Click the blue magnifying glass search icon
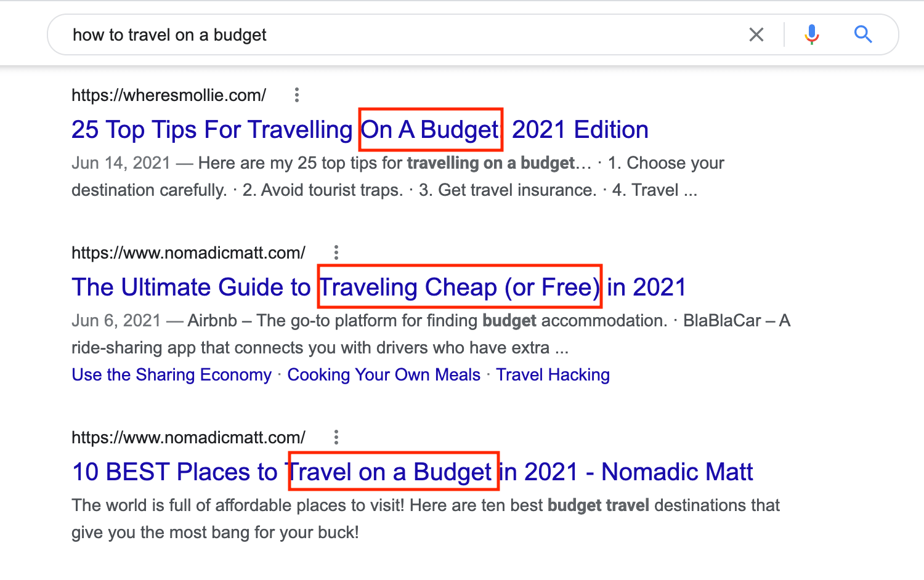 [x=863, y=34]
